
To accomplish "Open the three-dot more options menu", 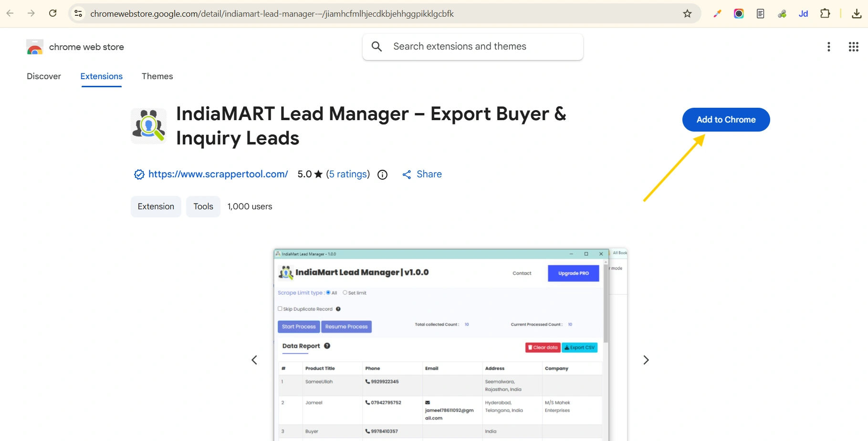I will point(829,47).
